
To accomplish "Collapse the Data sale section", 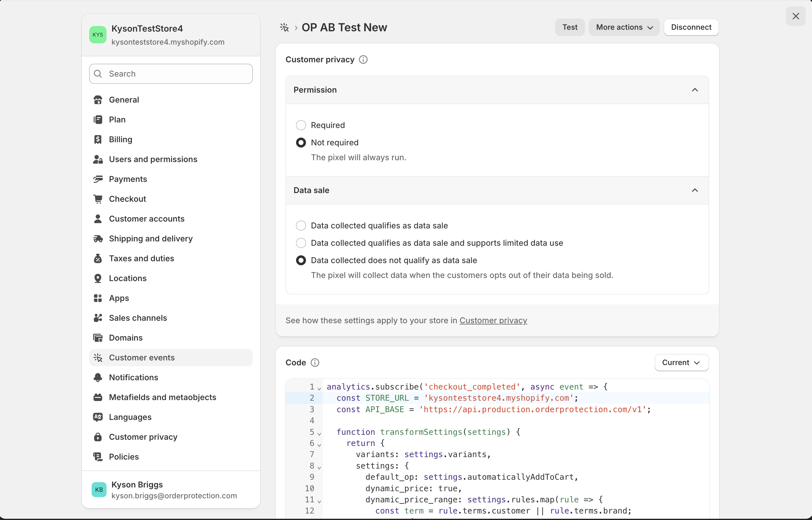I will pos(695,190).
